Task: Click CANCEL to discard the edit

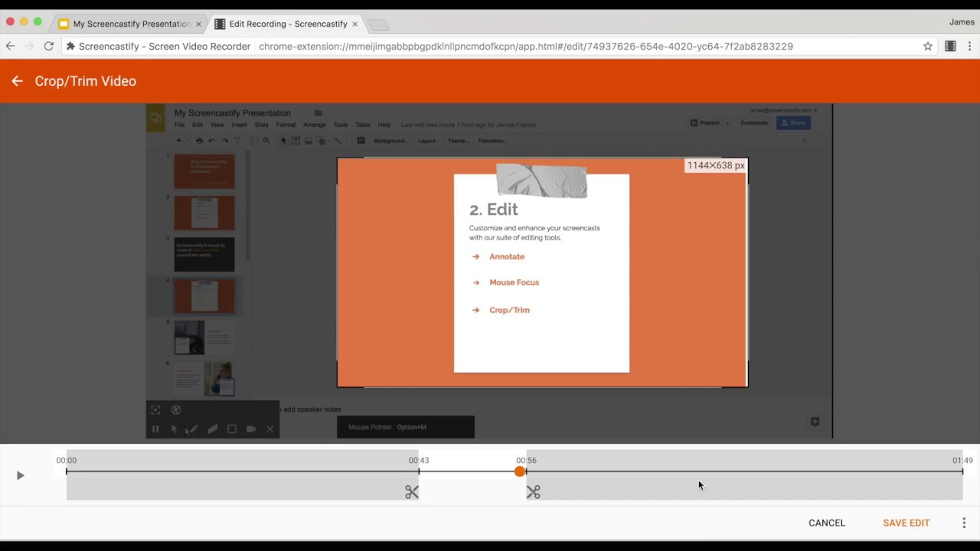Action: (x=827, y=523)
